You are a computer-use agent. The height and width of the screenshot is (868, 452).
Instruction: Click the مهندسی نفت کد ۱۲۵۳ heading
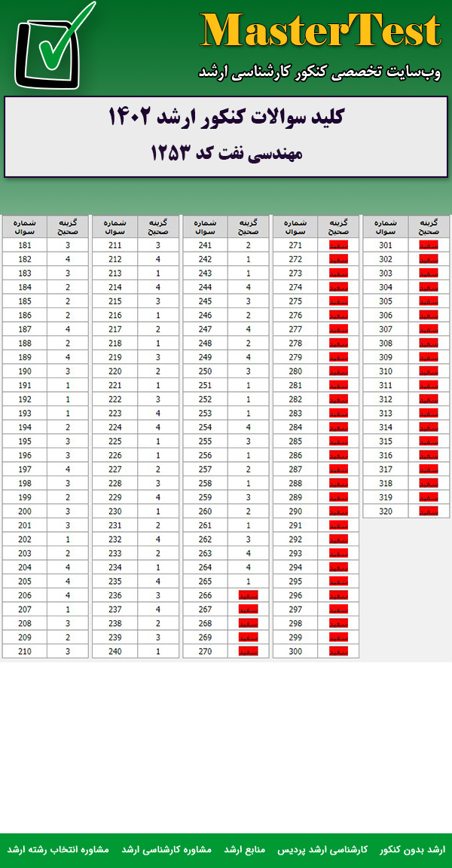click(x=226, y=153)
